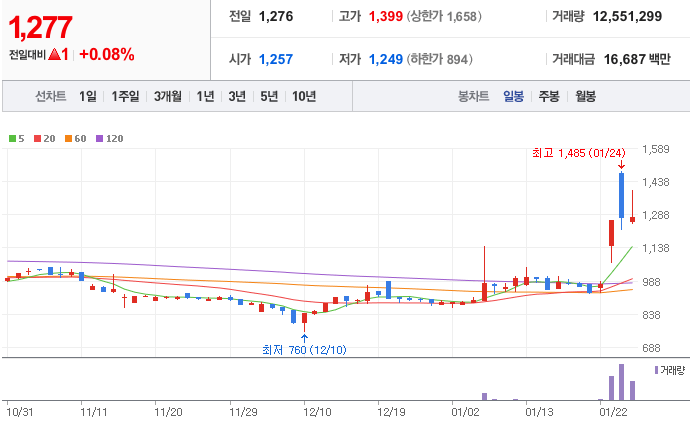Click the 1,589 price axis label
The height and width of the screenshot is (422, 690).
point(656,149)
